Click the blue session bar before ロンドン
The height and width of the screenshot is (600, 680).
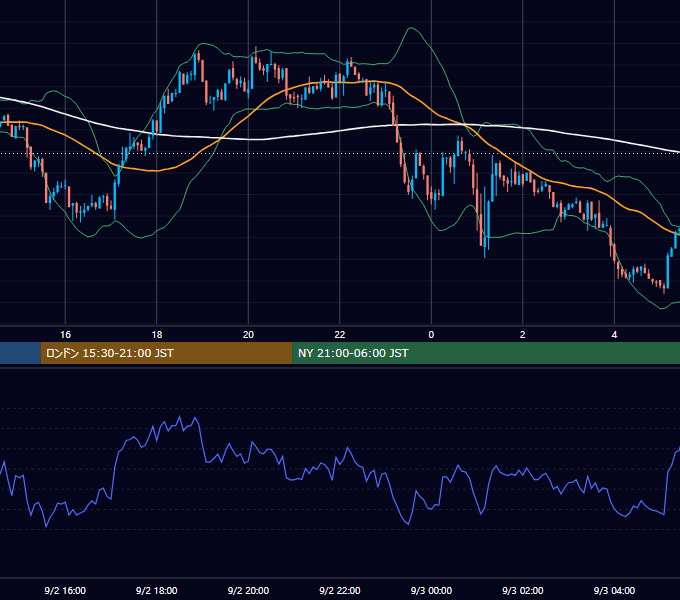[20, 353]
